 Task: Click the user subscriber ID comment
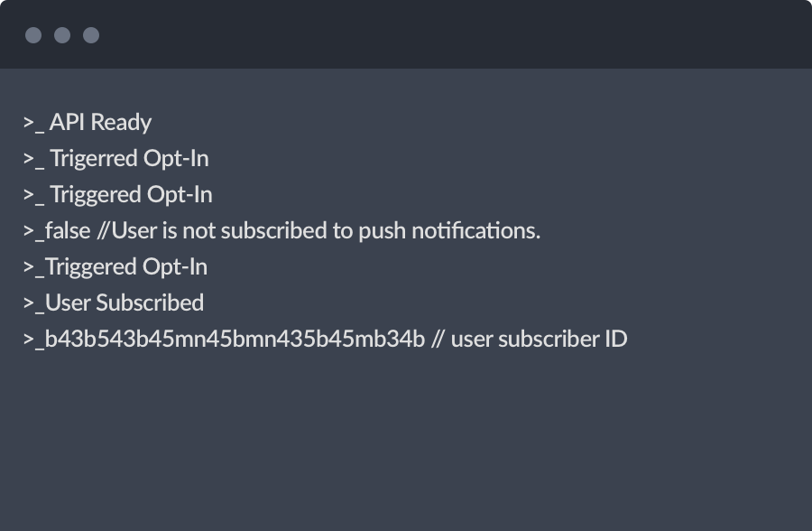530,340
